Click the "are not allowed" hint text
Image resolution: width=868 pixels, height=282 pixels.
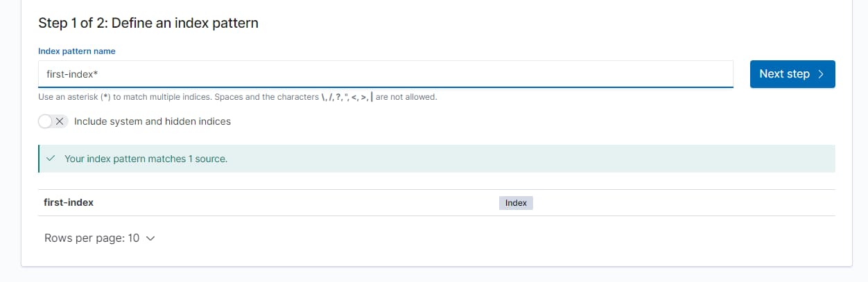[406, 97]
